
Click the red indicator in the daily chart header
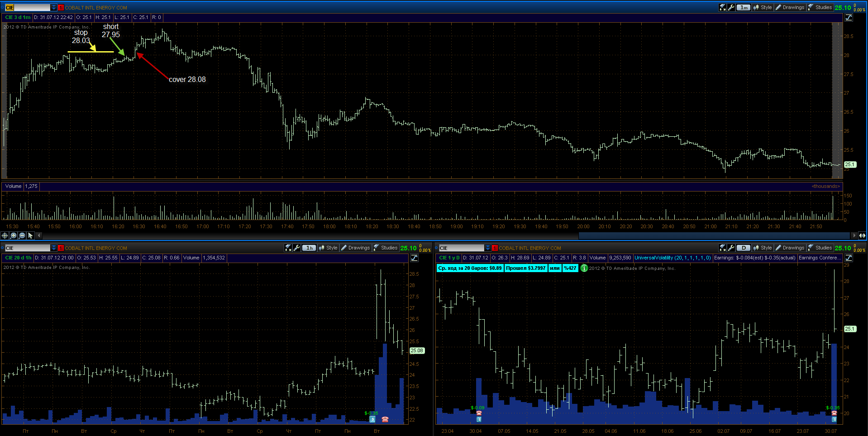coord(495,248)
